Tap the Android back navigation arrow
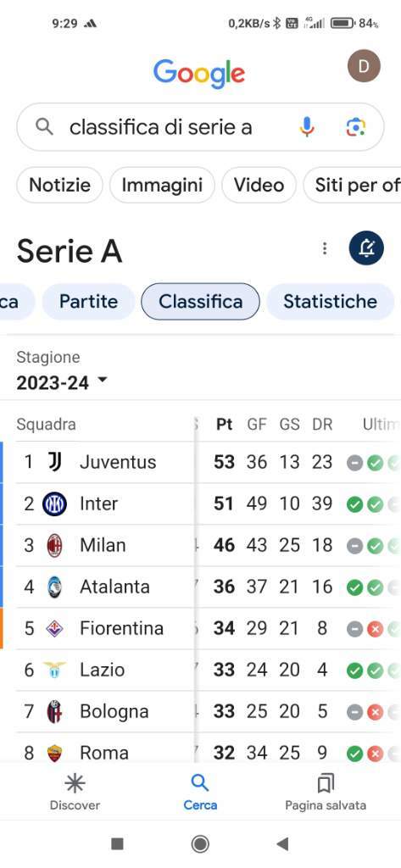The width and height of the screenshot is (401, 868). pos(282,843)
